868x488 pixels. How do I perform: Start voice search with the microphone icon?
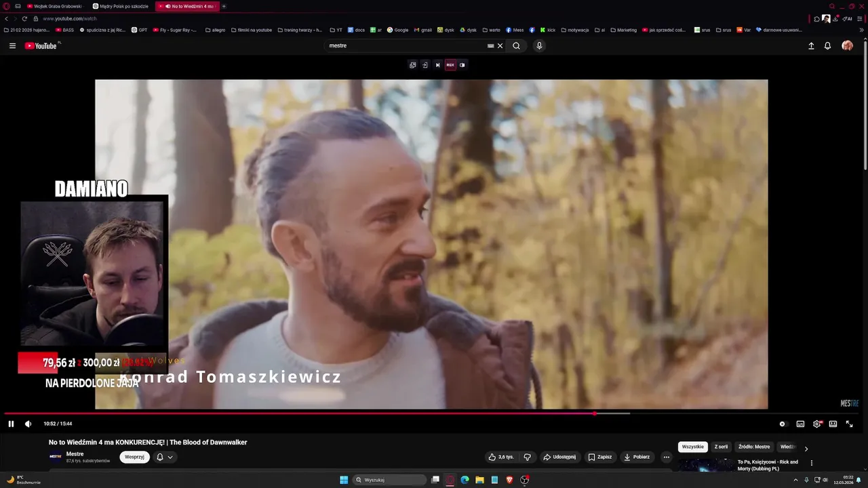pyautogui.click(x=539, y=46)
